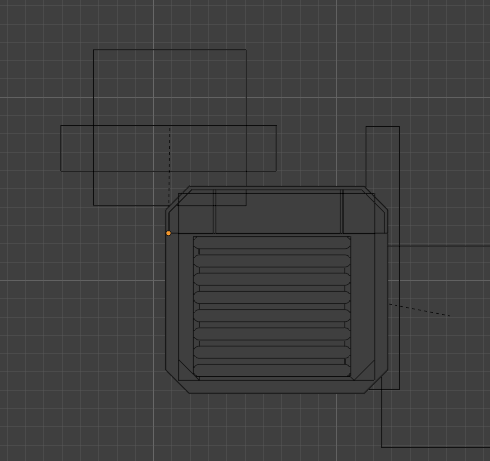490x461 pixels.
Task: Select the orange highlighted vertex
Action: click(x=168, y=233)
